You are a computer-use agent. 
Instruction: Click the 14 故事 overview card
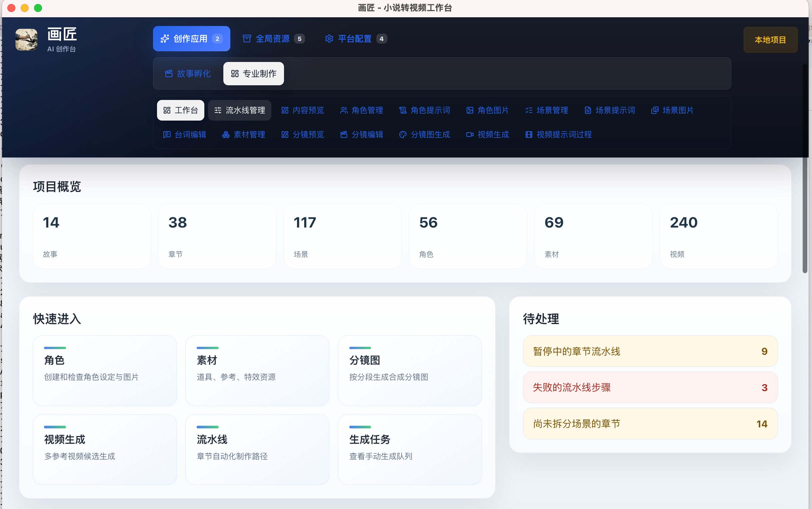tap(92, 236)
